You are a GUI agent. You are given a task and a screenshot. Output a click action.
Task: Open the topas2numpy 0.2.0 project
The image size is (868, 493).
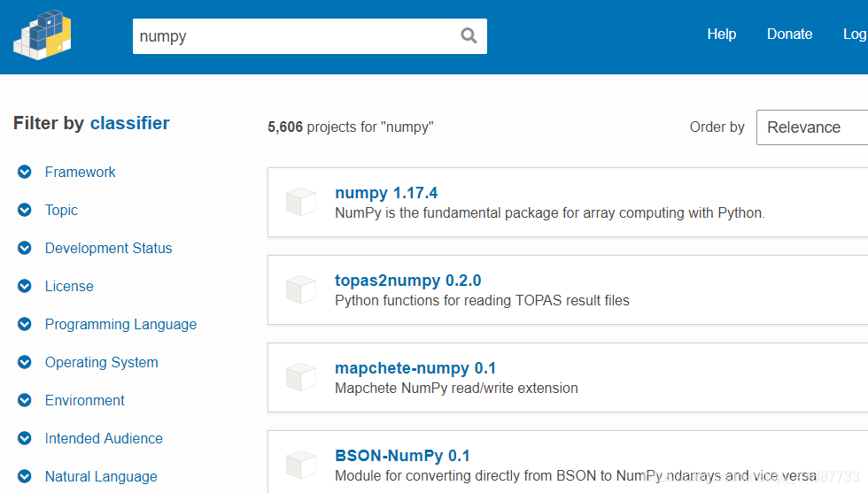click(x=408, y=281)
